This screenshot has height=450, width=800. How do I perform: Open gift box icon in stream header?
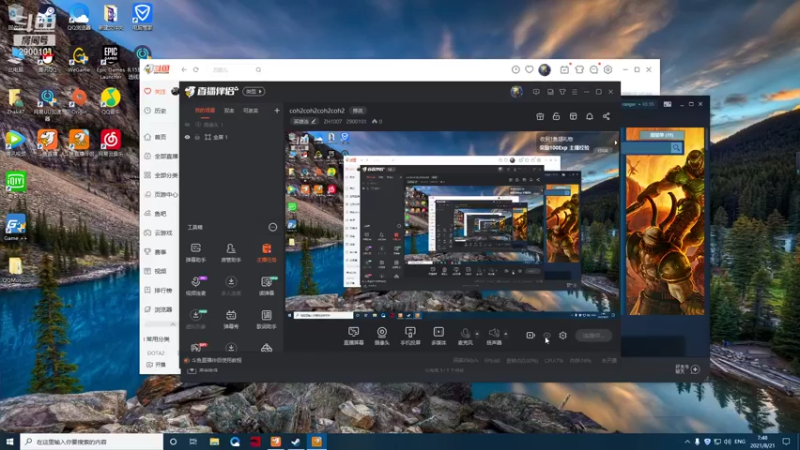click(x=540, y=116)
